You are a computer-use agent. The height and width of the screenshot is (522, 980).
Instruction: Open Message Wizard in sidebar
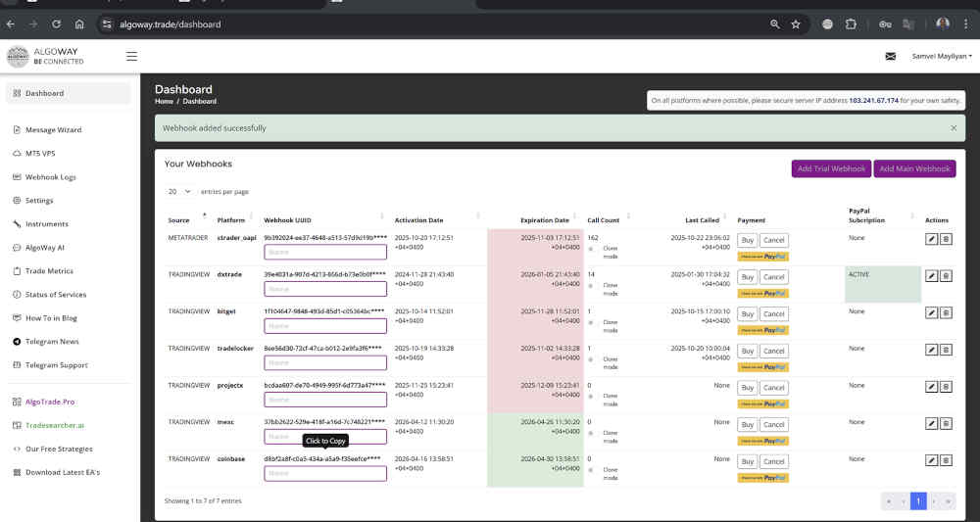pos(47,130)
